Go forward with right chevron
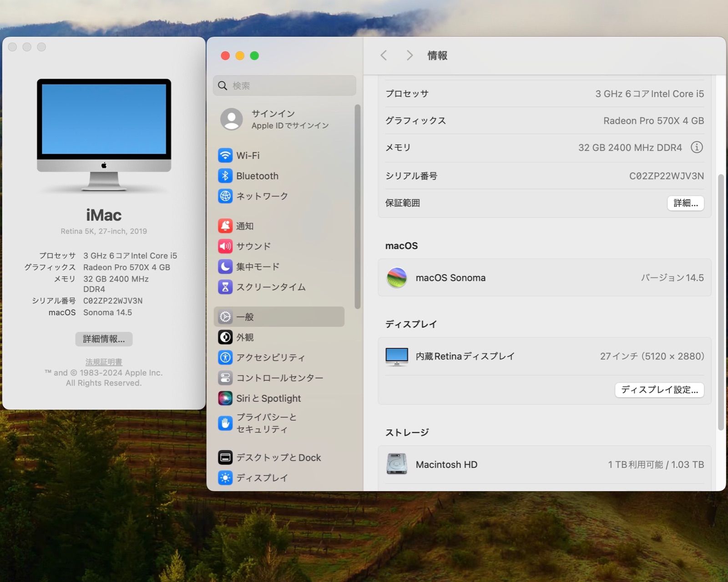 tap(409, 56)
